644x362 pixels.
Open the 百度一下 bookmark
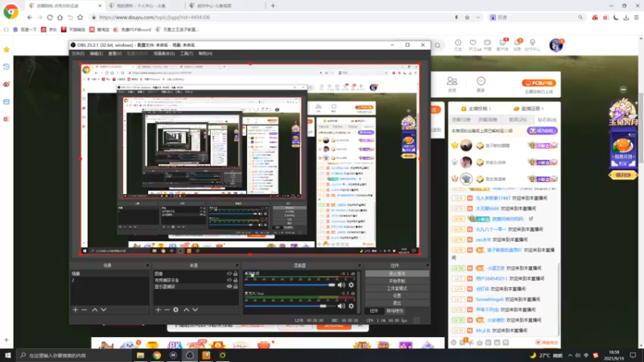pos(25,30)
